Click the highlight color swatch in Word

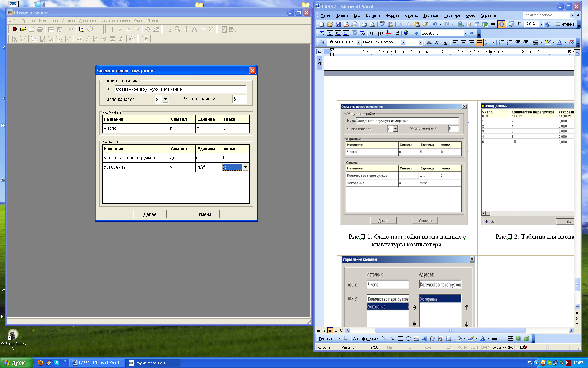(x=547, y=42)
